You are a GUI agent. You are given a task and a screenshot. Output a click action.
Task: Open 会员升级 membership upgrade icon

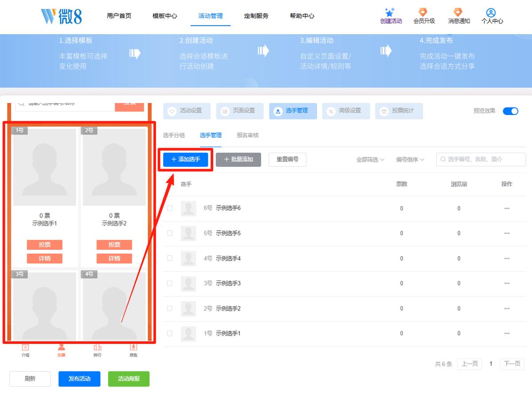click(x=423, y=12)
